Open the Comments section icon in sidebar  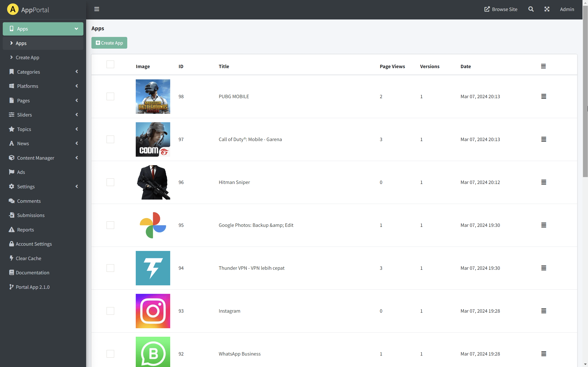(x=11, y=201)
